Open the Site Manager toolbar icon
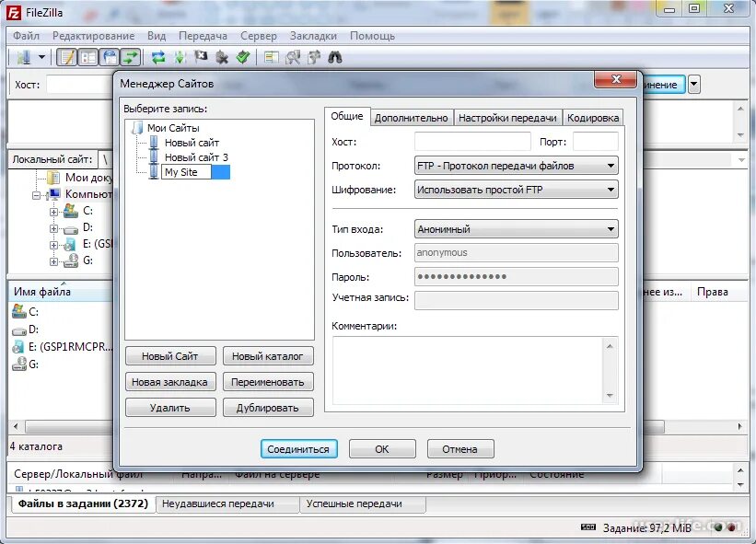 point(23,57)
